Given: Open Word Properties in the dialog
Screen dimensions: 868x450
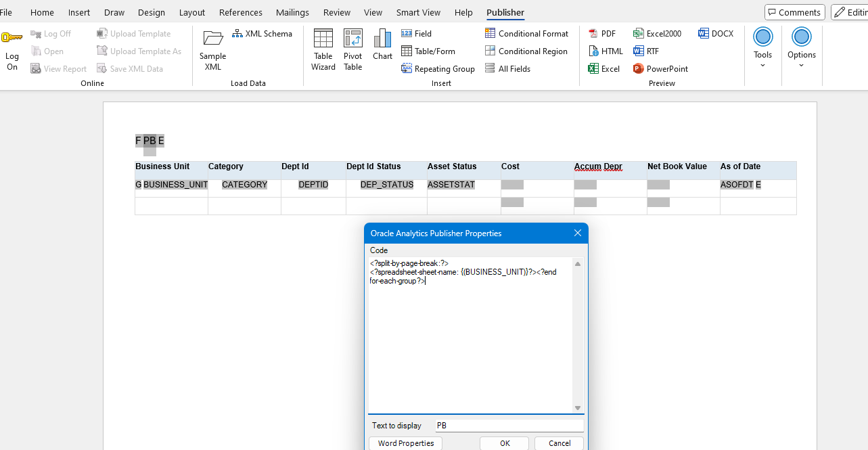Looking at the screenshot, I should (x=406, y=443).
